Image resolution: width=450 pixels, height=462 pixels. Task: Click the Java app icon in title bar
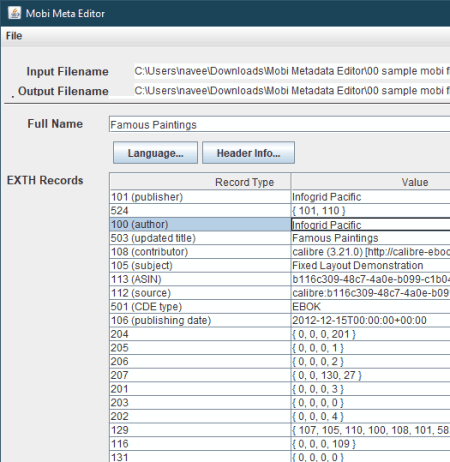pos(14,13)
